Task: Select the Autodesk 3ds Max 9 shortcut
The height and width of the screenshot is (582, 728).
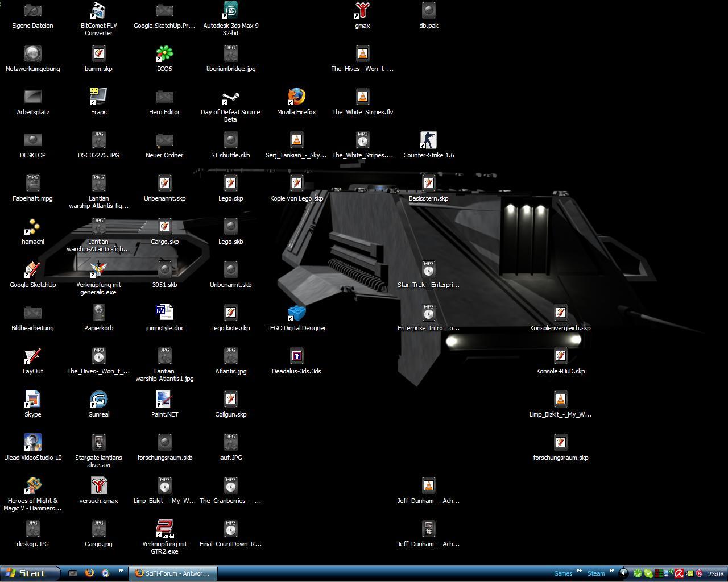Action: tap(230, 11)
